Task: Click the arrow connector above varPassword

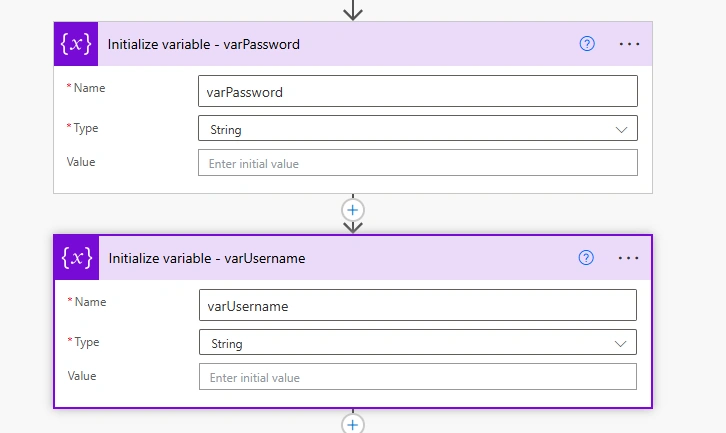Action: click(x=353, y=10)
